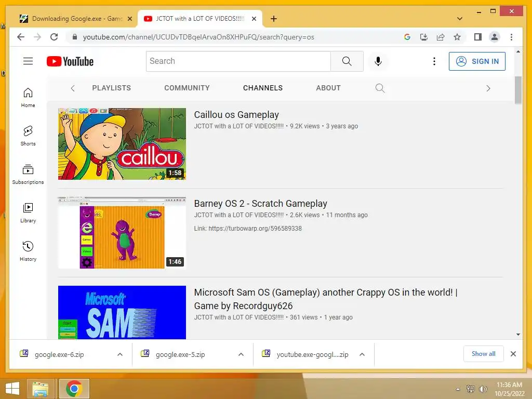This screenshot has width=532, height=399.
Task: Open the Barney OS 2 video thumbnail
Action: [122, 233]
